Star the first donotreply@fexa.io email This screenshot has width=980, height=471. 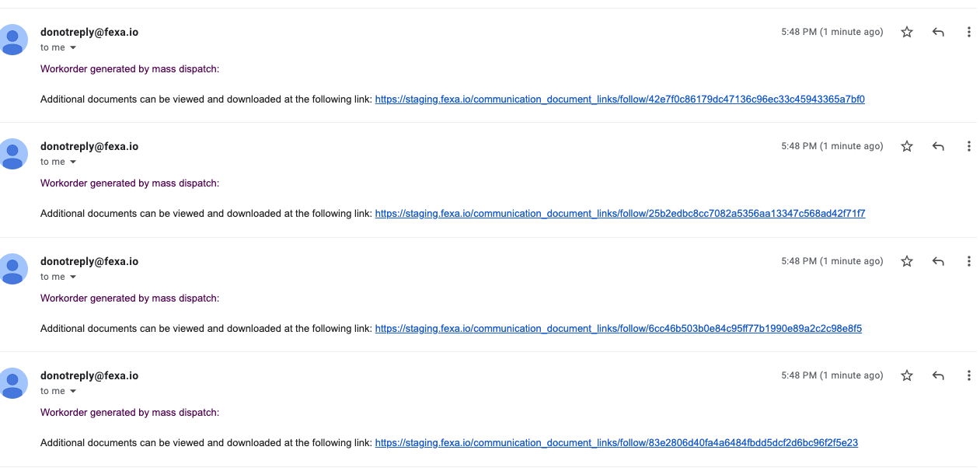(x=907, y=32)
